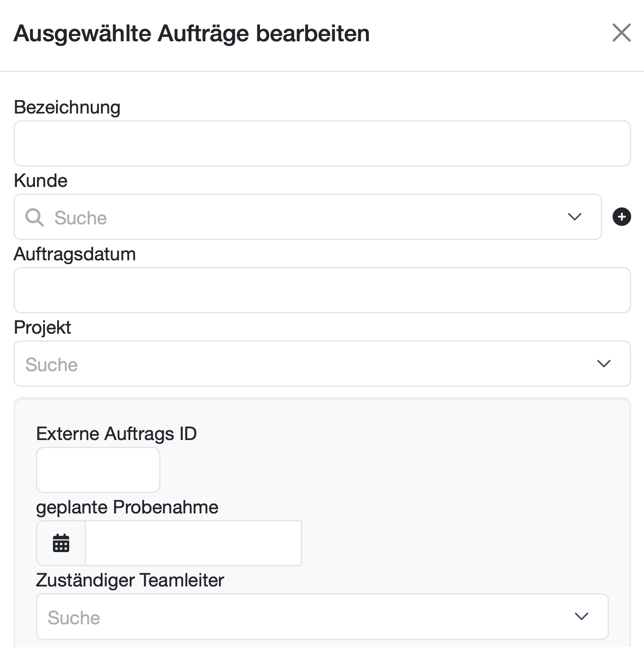The height and width of the screenshot is (647, 644).
Task: Expand the Zuständiger Teamleiter dropdown chevron
Action: coord(581,616)
